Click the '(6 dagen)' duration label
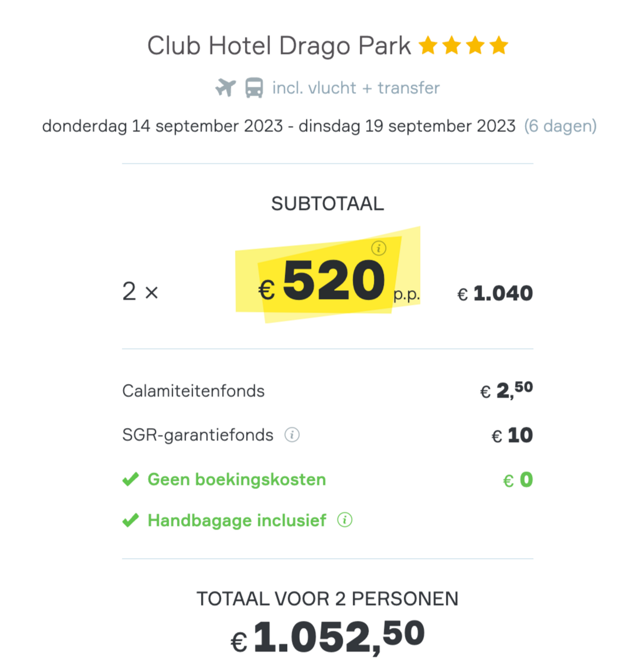Image resolution: width=644 pixels, height=669 pixels. tap(560, 126)
